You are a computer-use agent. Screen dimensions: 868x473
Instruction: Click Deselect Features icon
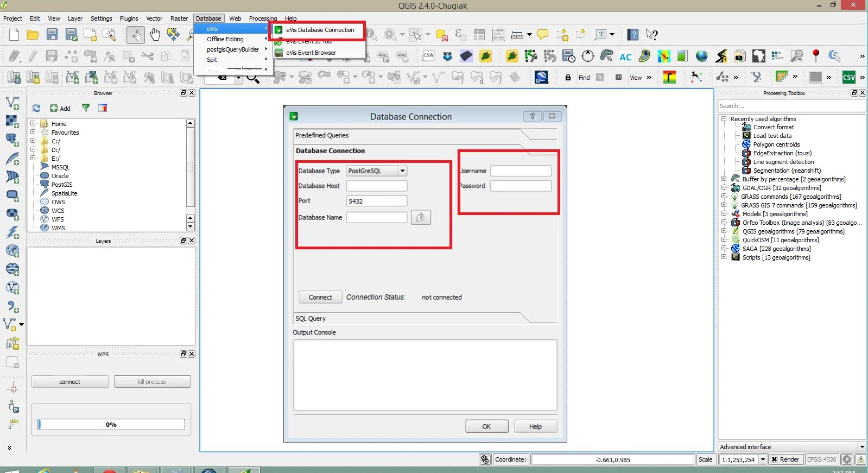click(441, 35)
